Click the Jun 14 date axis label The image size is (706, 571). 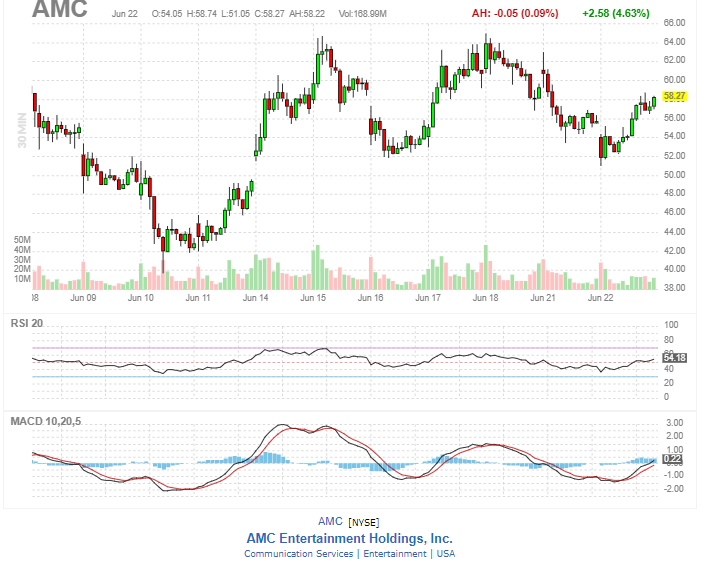point(255,298)
